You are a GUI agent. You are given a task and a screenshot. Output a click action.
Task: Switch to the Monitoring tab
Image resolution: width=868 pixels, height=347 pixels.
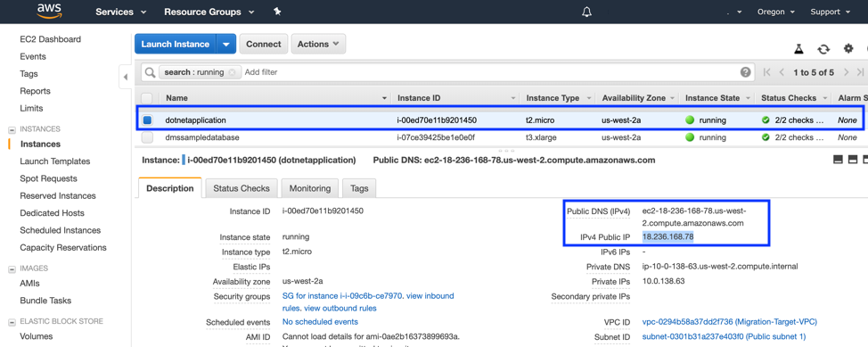[x=310, y=188]
